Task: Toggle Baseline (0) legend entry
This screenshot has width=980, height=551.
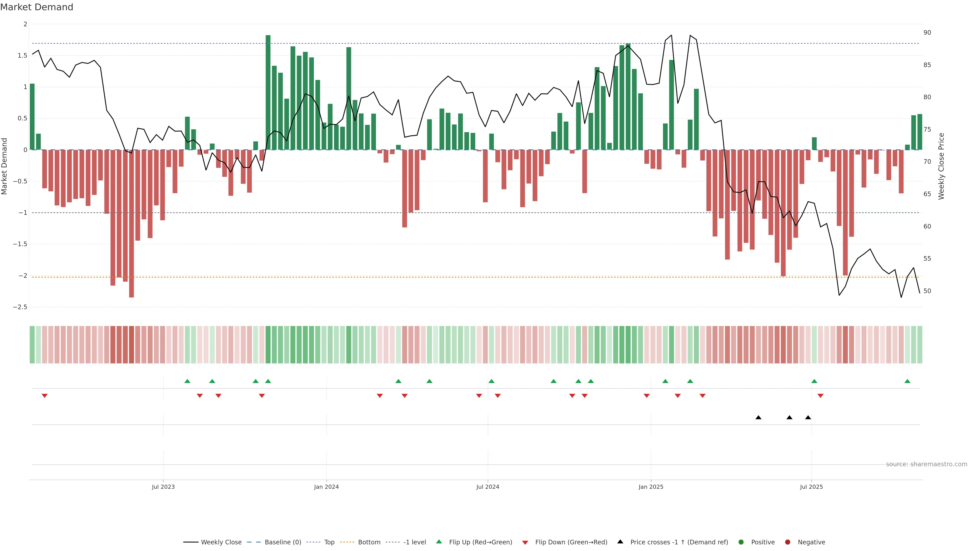Action: tap(283, 542)
